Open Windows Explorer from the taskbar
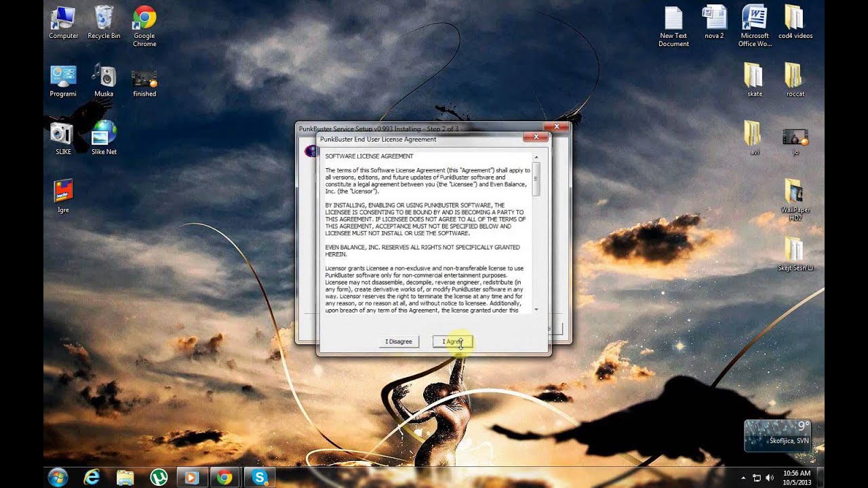 (125, 478)
